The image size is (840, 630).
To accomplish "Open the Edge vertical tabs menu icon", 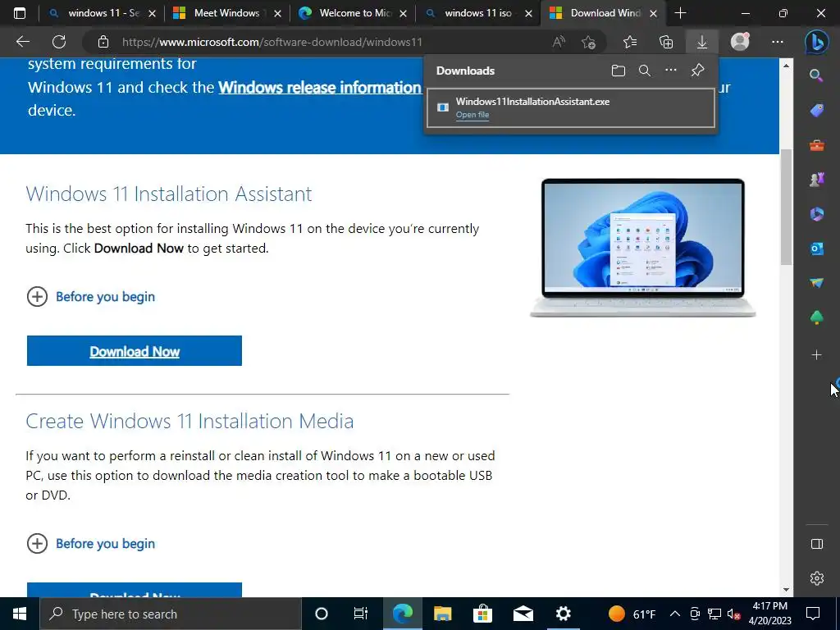I will click(20, 13).
